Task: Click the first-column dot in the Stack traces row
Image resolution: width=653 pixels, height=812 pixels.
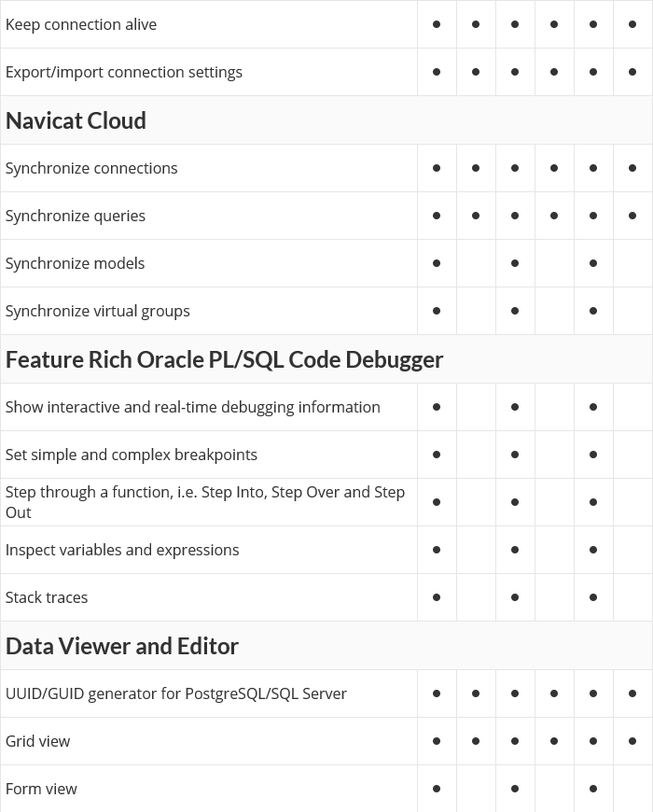Action: pyautogui.click(x=437, y=597)
